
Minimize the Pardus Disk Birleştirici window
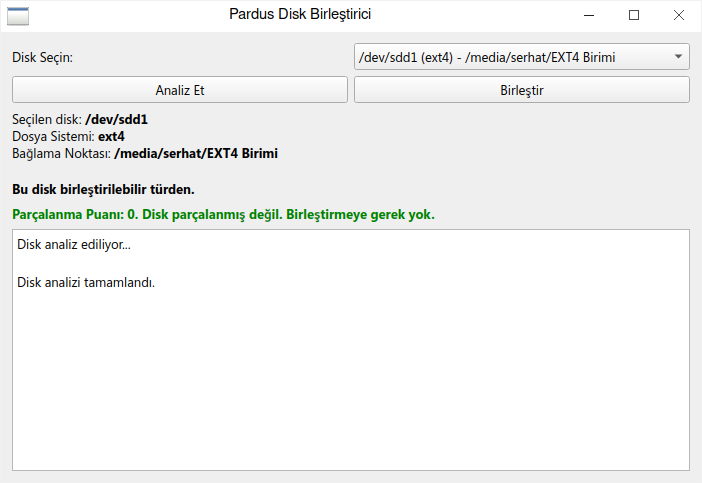[589, 15]
